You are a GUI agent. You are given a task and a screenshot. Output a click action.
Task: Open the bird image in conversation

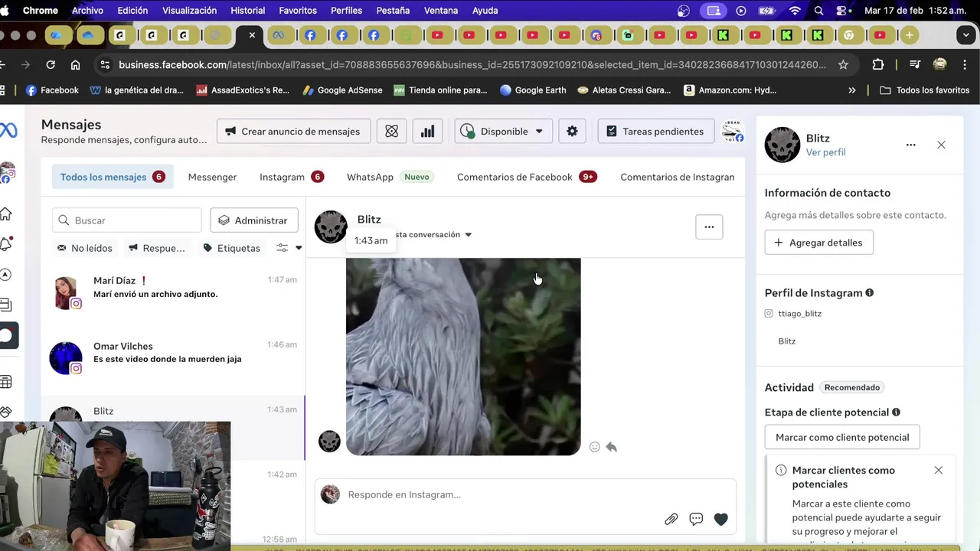(x=463, y=357)
